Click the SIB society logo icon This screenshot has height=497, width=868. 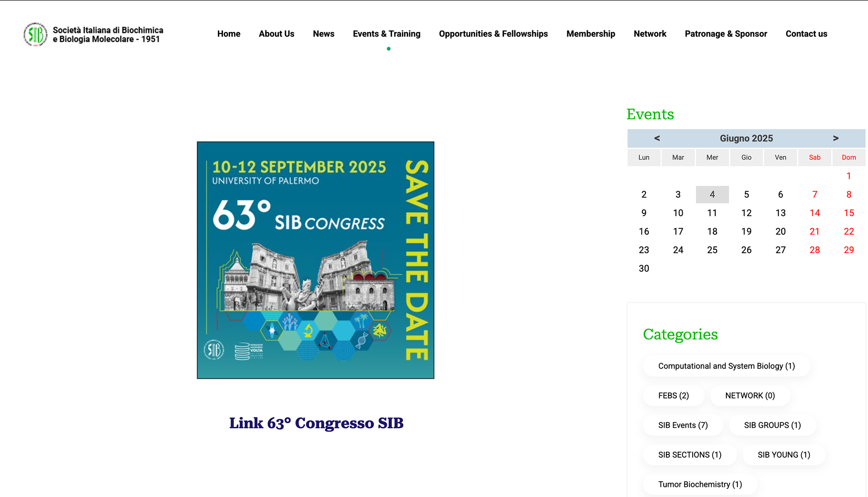pyautogui.click(x=35, y=34)
